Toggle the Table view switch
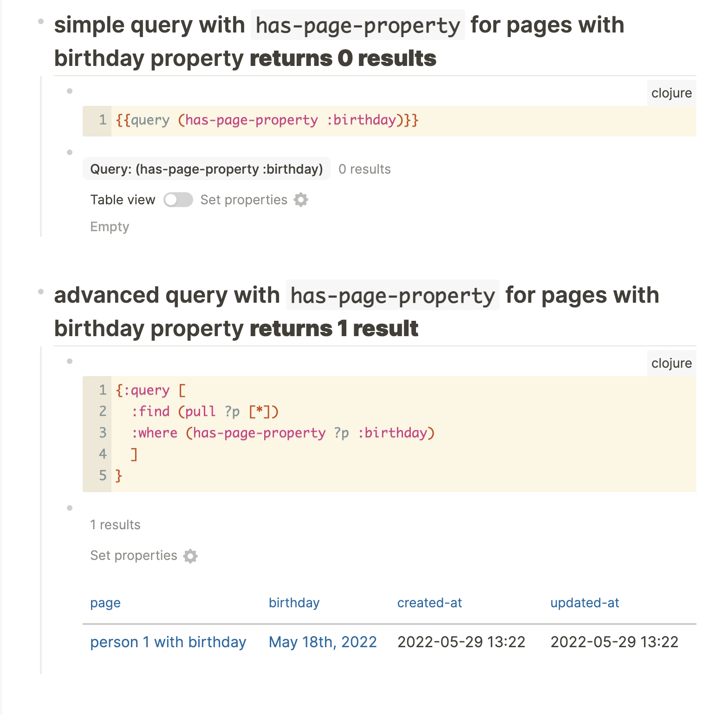The width and height of the screenshot is (728, 715). 178,200
